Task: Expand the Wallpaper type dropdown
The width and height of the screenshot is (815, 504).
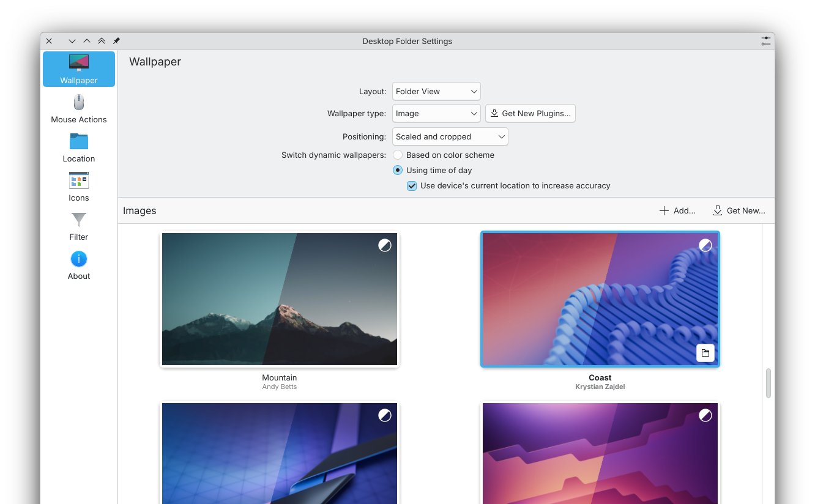Action: (436, 114)
